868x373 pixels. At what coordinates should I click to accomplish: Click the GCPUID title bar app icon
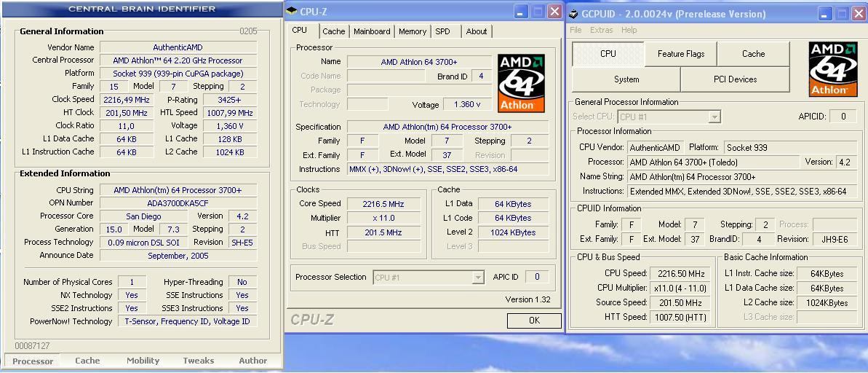pyautogui.click(x=573, y=14)
